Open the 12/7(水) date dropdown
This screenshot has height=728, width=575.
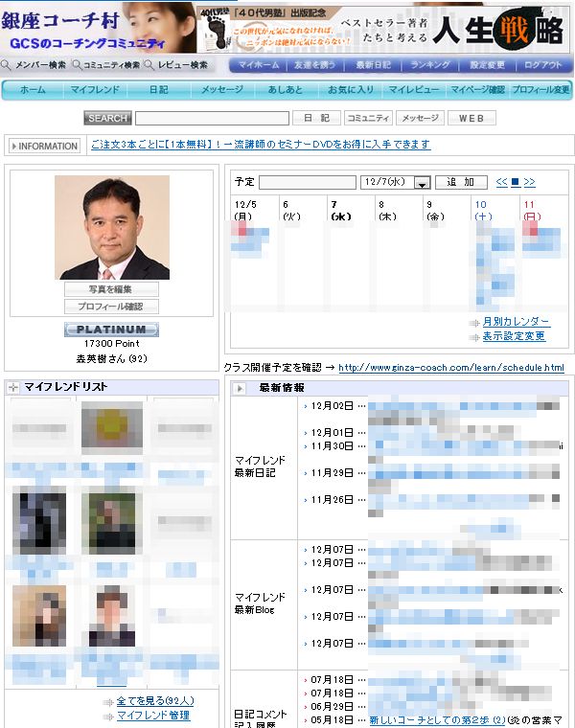tap(396, 182)
